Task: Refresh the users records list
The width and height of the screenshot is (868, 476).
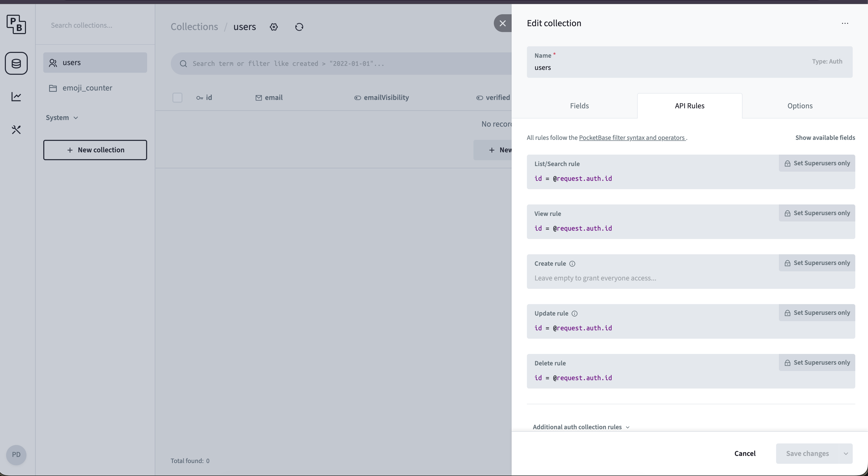Action: 299,27
